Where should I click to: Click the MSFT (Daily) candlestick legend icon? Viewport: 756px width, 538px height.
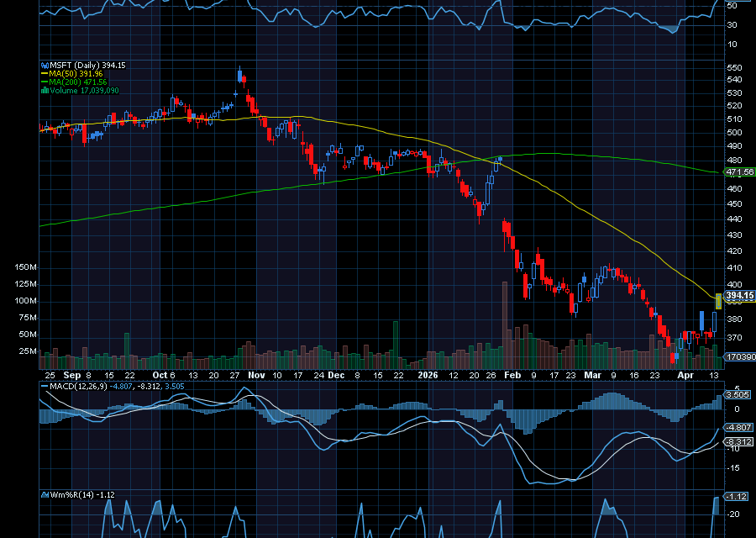tap(44, 64)
